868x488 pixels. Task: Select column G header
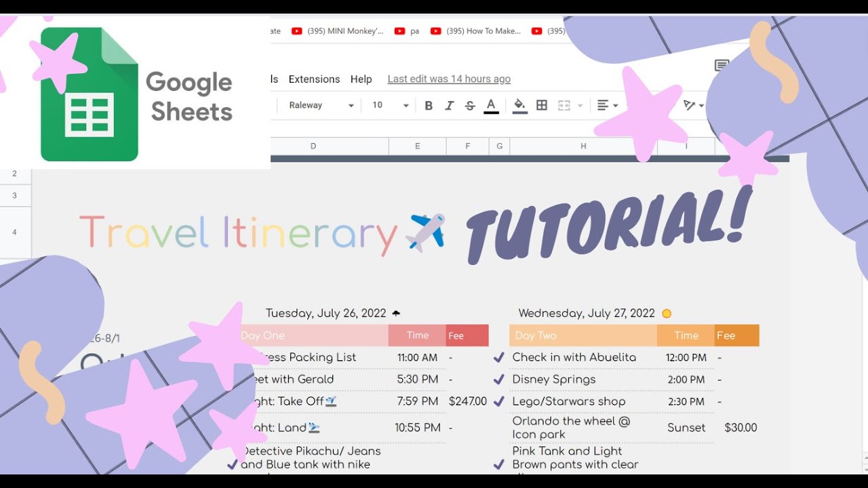click(x=500, y=146)
